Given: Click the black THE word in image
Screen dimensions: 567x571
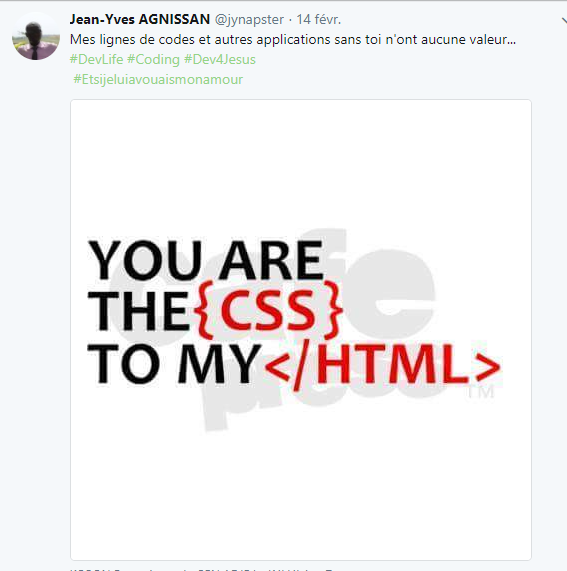Looking at the screenshot, I should coord(138,311).
